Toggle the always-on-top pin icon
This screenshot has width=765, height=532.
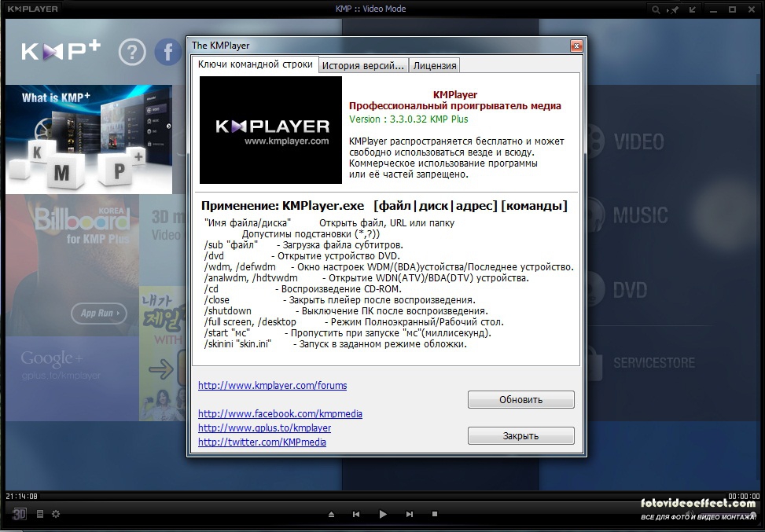coord(674,9)
